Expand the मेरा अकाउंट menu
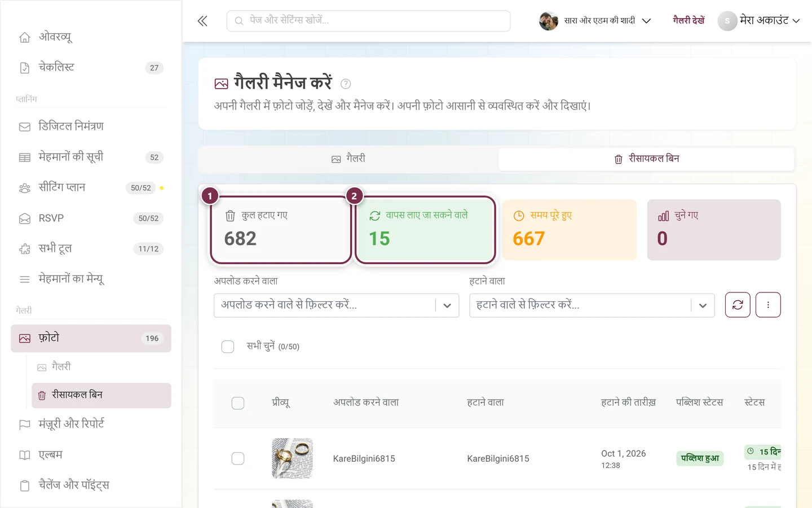Viewport: 812px width, 508px height. [759, 21]
